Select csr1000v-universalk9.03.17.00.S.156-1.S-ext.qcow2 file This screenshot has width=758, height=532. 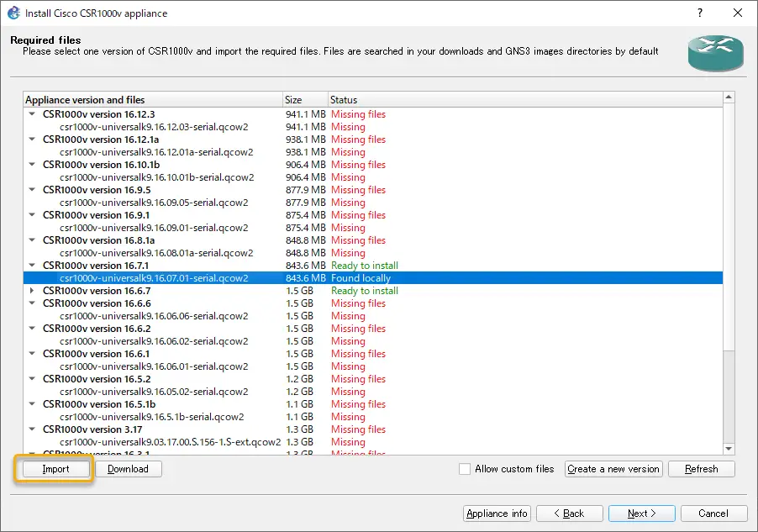point(373,441)
